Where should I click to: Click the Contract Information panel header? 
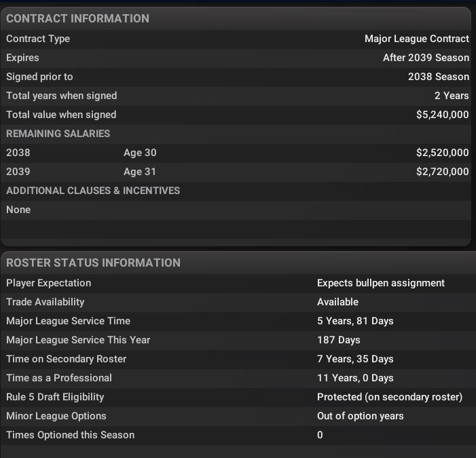pyautogui.click(x=77, y=18)
